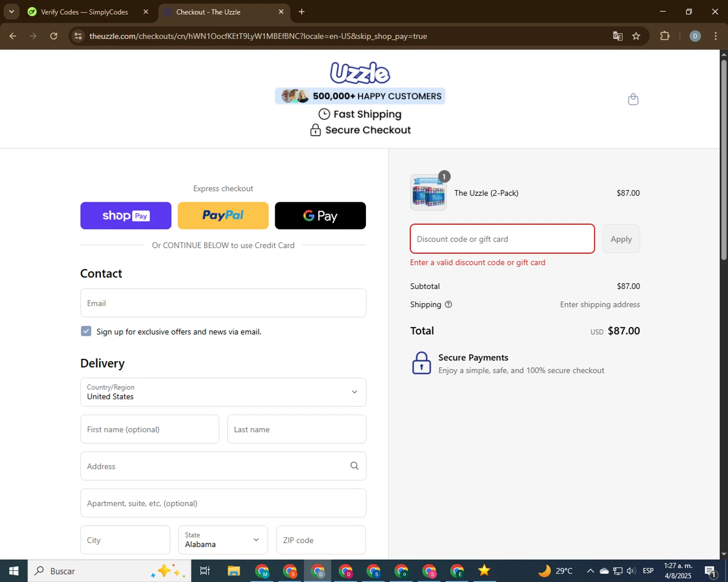This screenshot has height=582, width=728.
Task: Reload the checkout page
Action: point(54,36)
